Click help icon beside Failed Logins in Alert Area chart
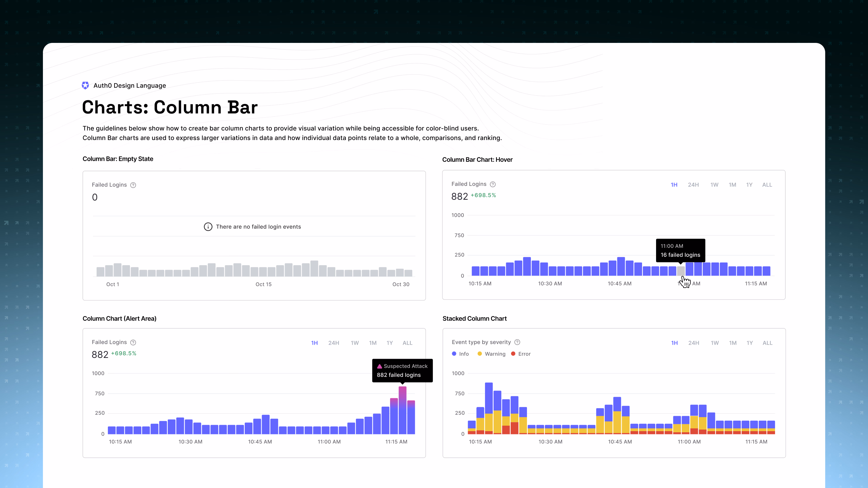This screenshot has width=868, height=488. 133,343
